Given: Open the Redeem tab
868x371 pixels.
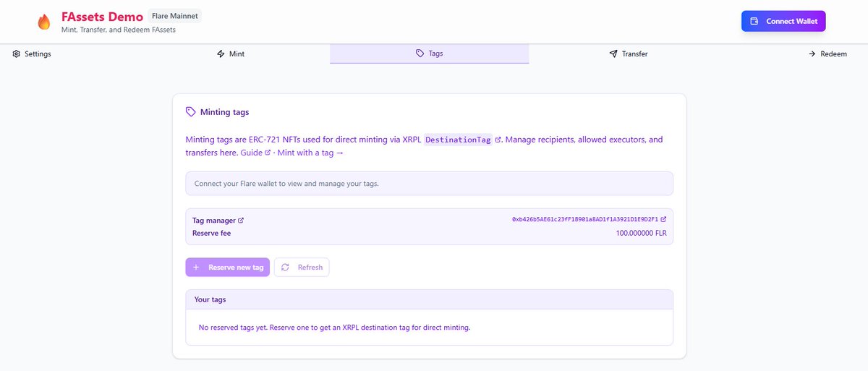Looking at the screenshot, I should [827, 54].
